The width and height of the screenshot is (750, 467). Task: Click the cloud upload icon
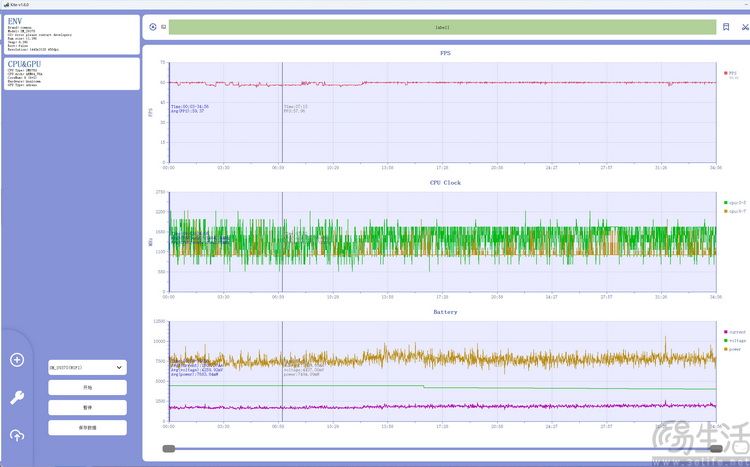[x=17, y=435]
